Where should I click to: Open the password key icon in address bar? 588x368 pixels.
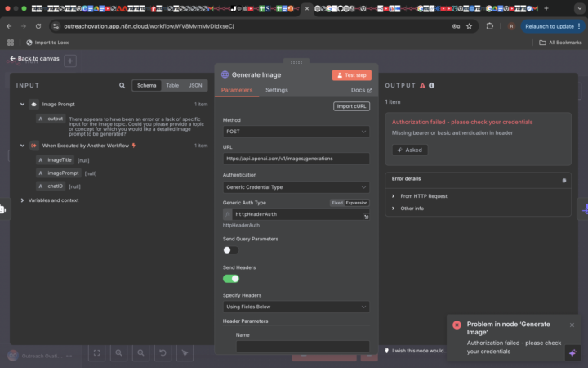coord(456,26)
